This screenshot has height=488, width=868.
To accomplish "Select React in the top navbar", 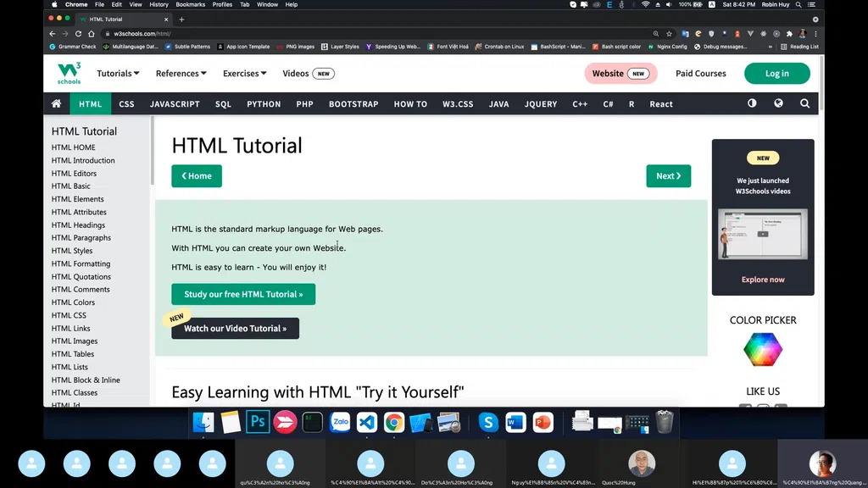I will (661, 103).
